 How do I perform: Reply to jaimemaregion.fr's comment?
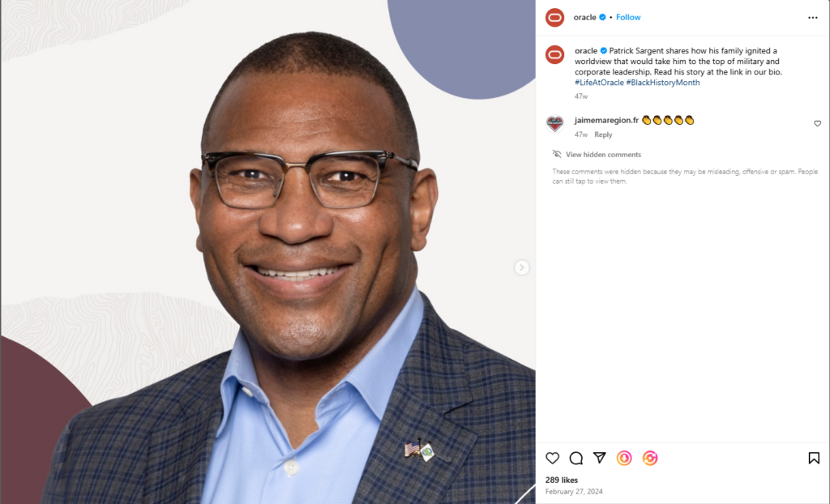603,135
